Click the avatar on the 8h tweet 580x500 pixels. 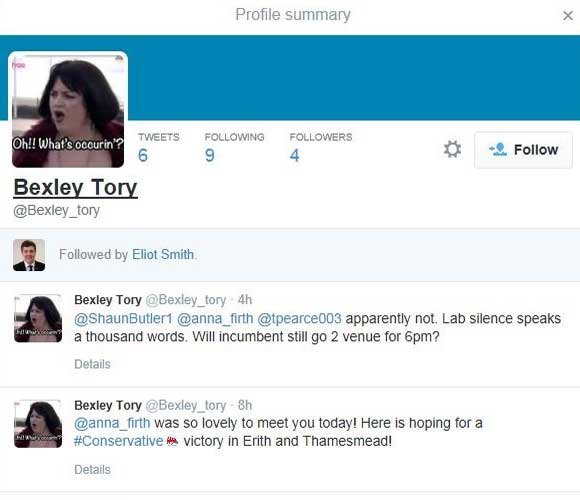38,424
